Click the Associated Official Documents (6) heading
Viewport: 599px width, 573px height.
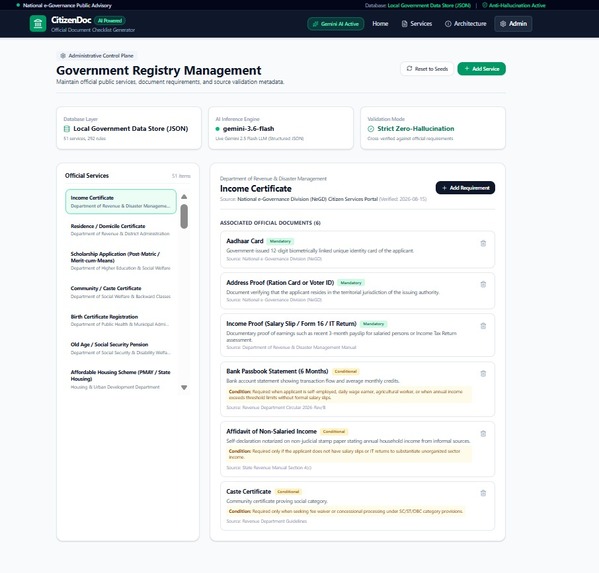tap(270, 223)
